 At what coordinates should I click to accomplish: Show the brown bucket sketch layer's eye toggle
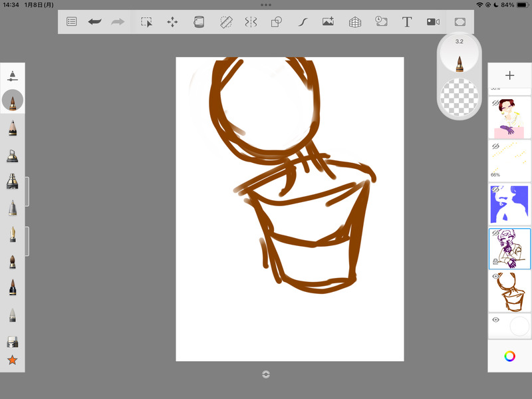tap(495, 277)
